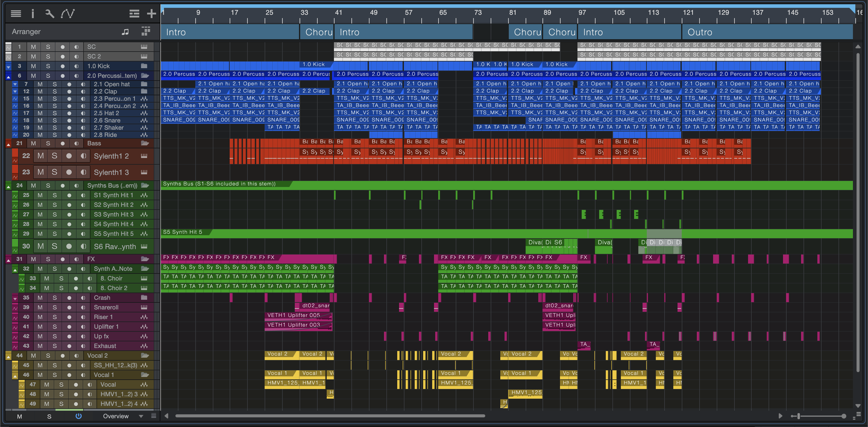This screenshot has height=427, width=868.
Task: Open the Overview dropdown at bottom
Action: point(141,416)
